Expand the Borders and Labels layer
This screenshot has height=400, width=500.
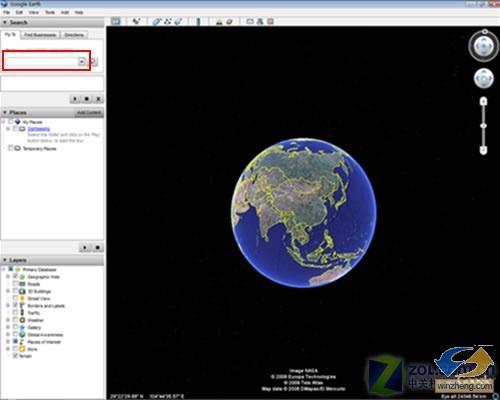click(8, 305)
